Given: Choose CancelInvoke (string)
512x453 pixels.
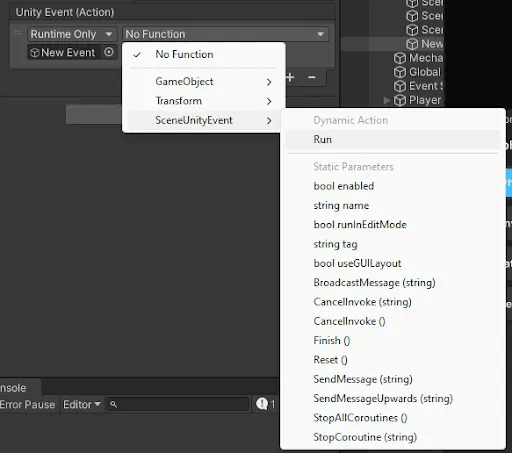Looking at the screenshot, I should point(393,302).
